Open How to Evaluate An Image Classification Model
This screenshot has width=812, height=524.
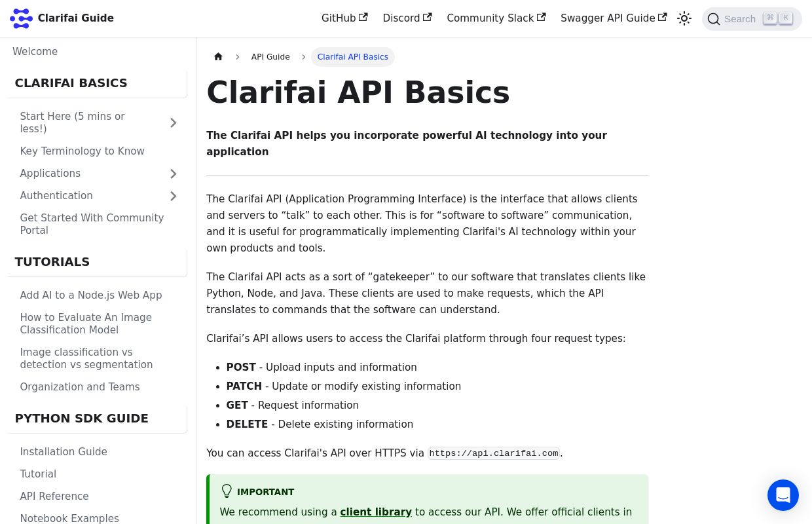(x=86, y=324)
